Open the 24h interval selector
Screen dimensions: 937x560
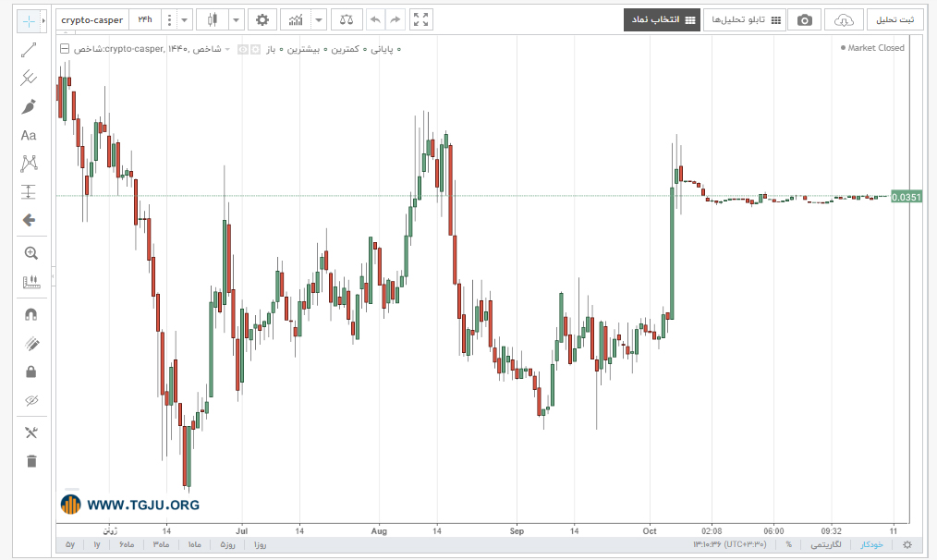pyautogui.click(x=144, y=19)
